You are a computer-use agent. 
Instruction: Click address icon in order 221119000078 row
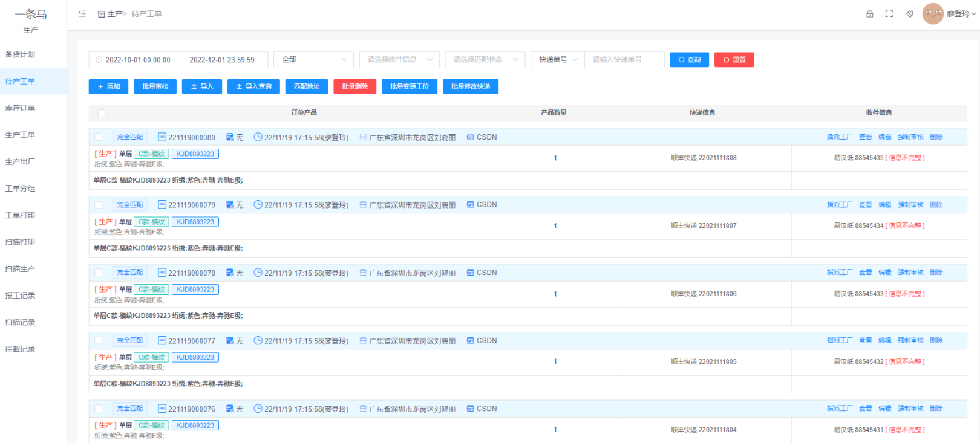point(363,273)
